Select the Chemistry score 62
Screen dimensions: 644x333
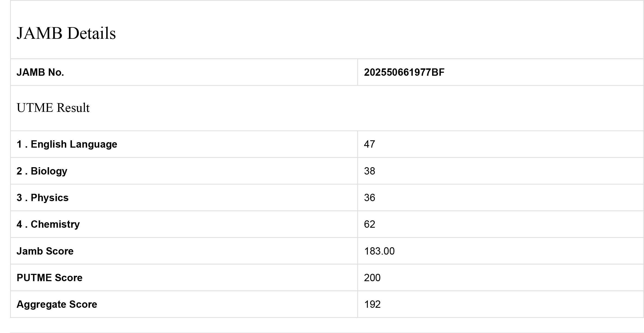[x=369, y=224]
